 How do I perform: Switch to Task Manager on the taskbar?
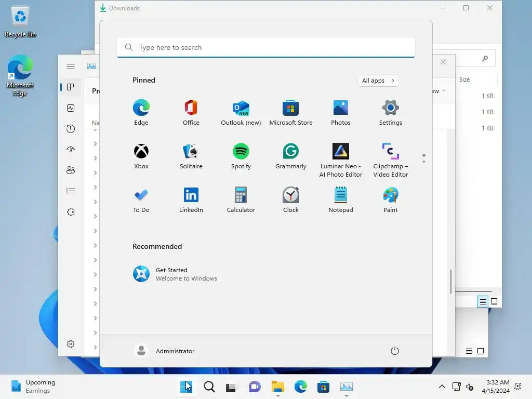tap(347, 387)
